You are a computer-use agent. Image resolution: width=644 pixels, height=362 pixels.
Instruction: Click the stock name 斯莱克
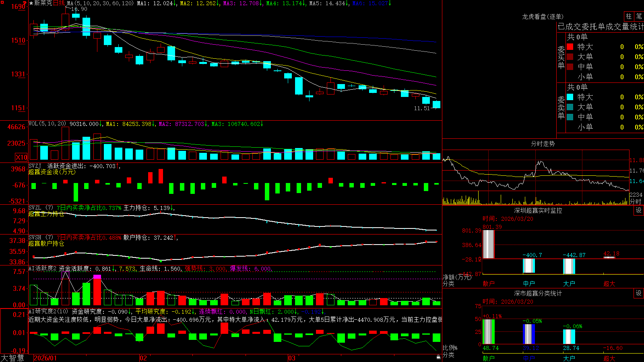(x=43, y=3)
